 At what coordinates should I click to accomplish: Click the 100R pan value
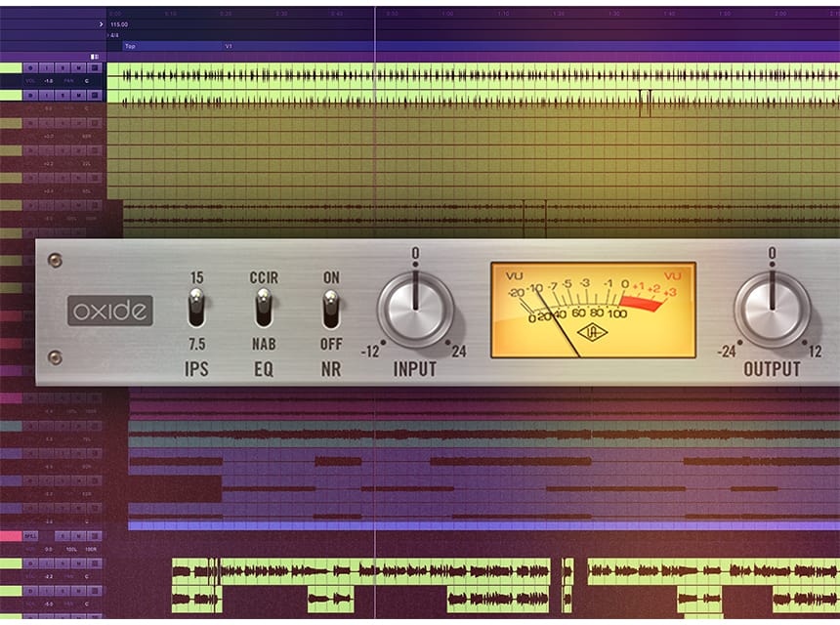click(x=91, y=549)
